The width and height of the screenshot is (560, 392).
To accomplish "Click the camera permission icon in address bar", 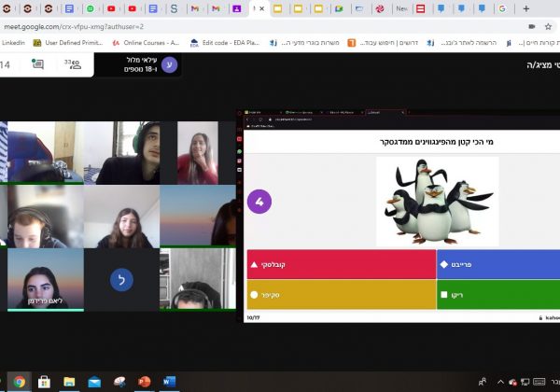I will (x=532, y=26).
